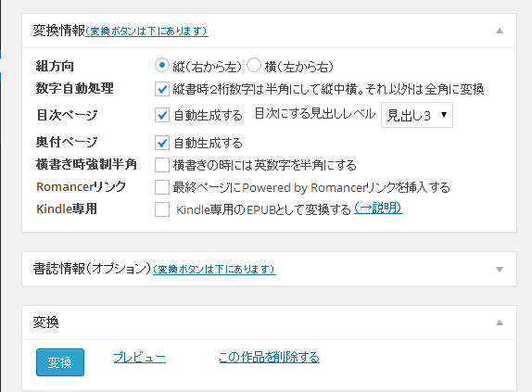This screenshot has height=392, width=532.
Task: Click 変換ボタンは下にあります link beside 変換情報
Action: pos(146,32)
